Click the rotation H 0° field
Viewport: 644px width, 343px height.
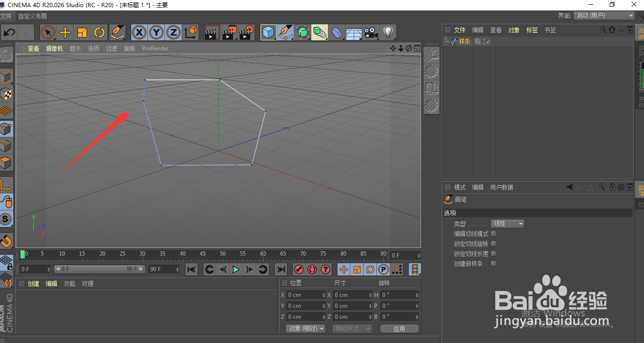click(x=400, y=295)
